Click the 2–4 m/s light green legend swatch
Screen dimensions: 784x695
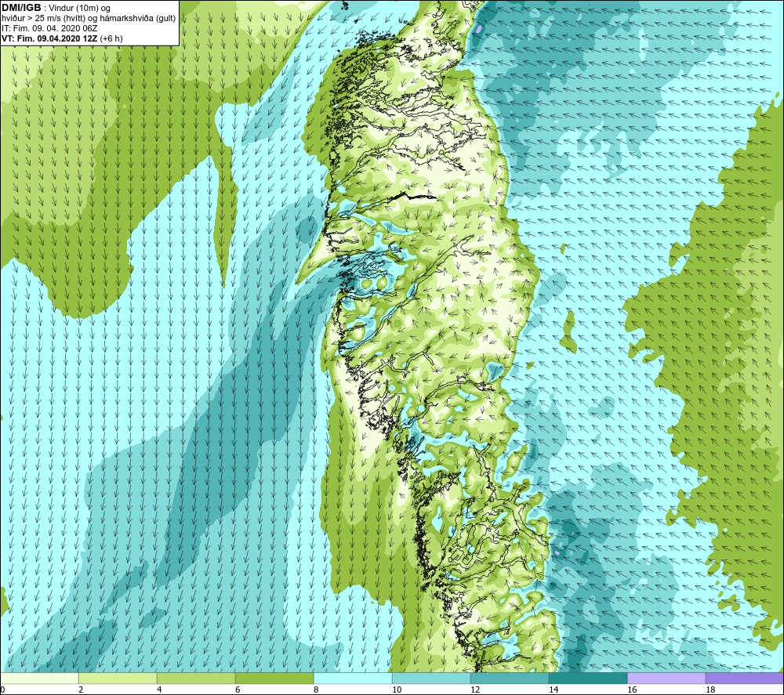click(x=118, y=678)
